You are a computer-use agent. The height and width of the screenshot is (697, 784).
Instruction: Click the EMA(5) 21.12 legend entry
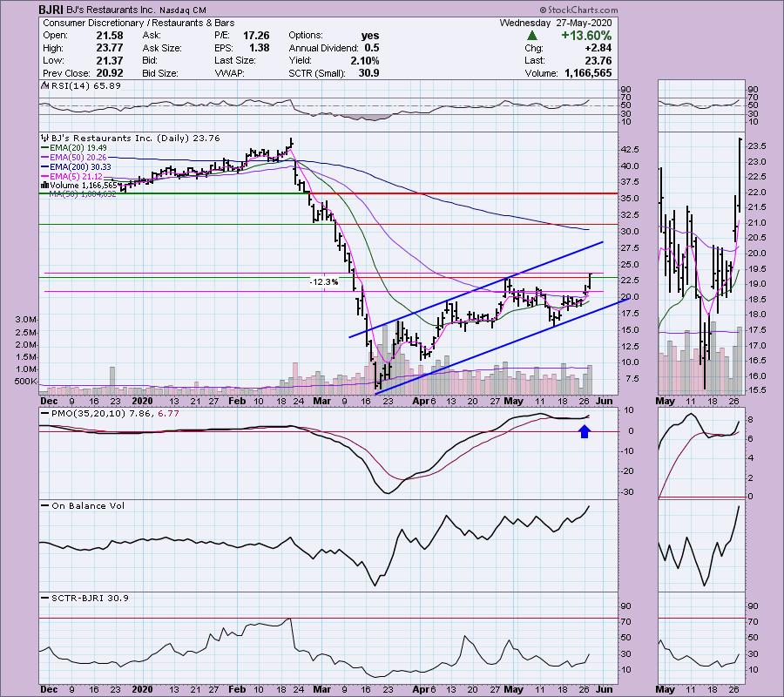pos(76,177)
